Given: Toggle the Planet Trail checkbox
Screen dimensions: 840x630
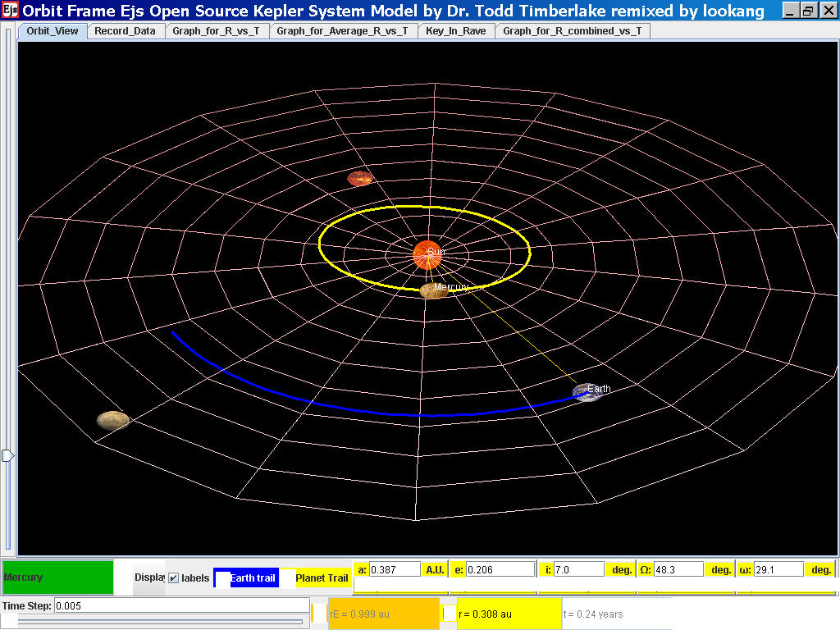Looking at the screenshot, I should click(x=288, y=578).
